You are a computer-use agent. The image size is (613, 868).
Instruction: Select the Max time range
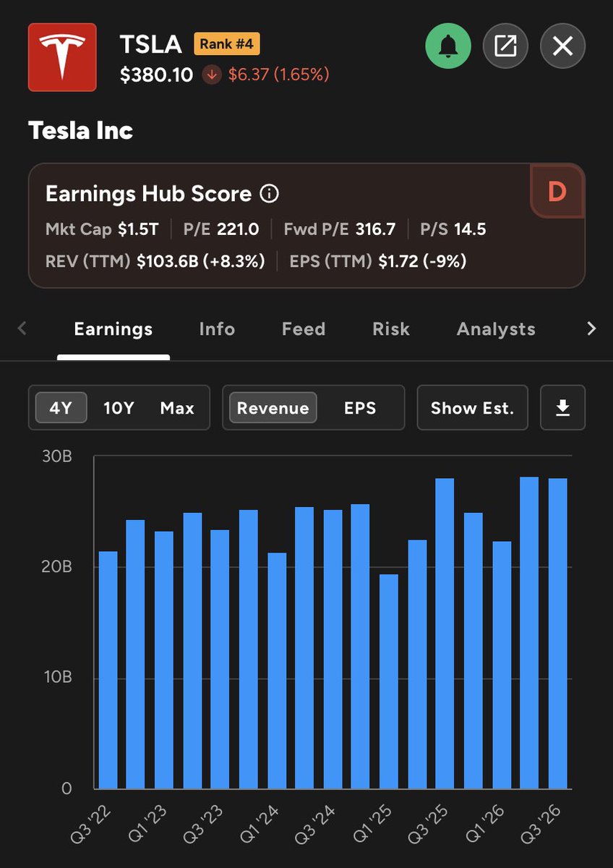[177, 408]
